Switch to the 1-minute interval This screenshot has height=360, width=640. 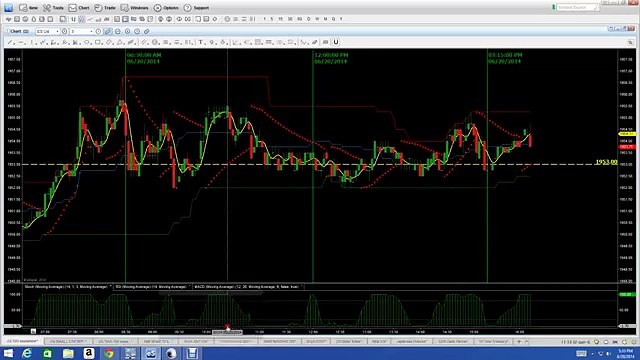264,19
